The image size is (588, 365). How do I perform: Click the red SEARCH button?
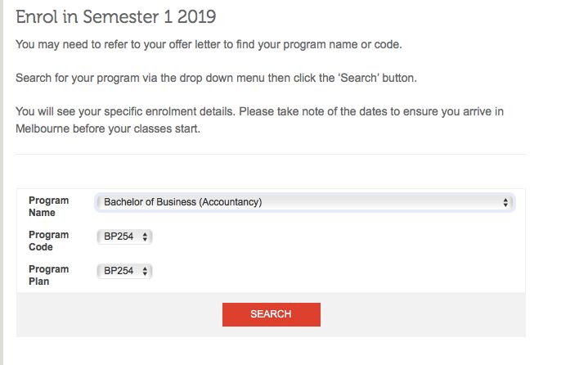(272, 314)
